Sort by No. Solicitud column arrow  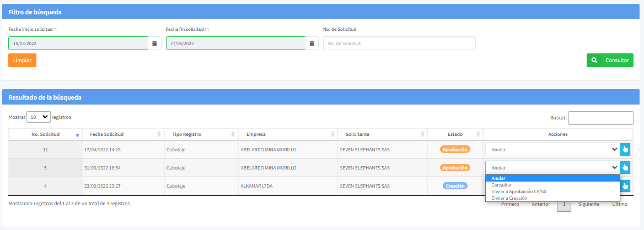click(77, 135)
